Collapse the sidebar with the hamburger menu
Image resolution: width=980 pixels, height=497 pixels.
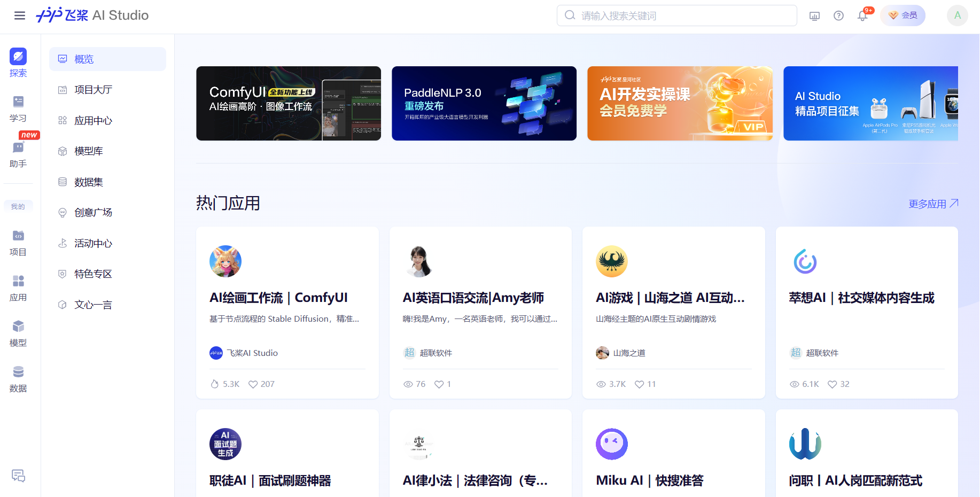(x=20, y=15)
